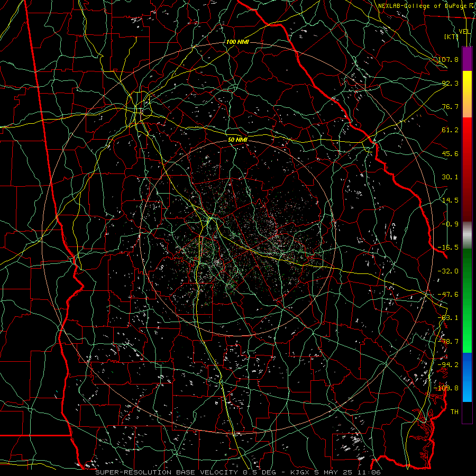Click the 61.2 value on the velocity scale
The image size is (476, 476).
450,130
